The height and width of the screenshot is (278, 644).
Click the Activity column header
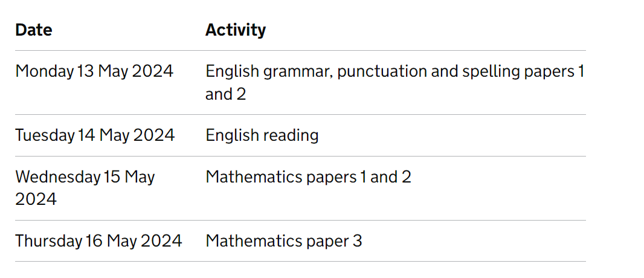pos(236,30)
